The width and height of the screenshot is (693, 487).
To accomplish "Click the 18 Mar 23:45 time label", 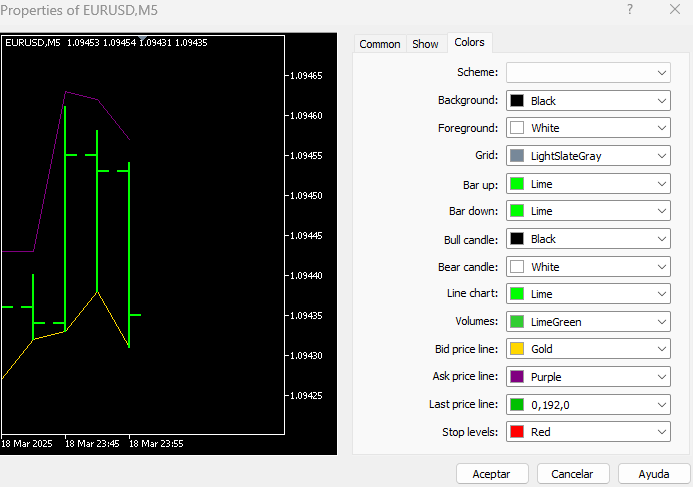I will click(92, 443).
